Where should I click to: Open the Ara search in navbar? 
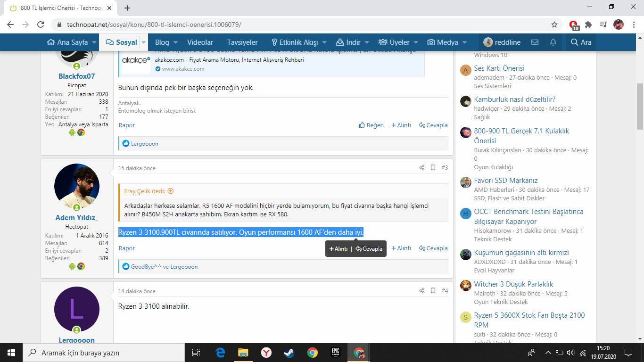tap(581, 42)
